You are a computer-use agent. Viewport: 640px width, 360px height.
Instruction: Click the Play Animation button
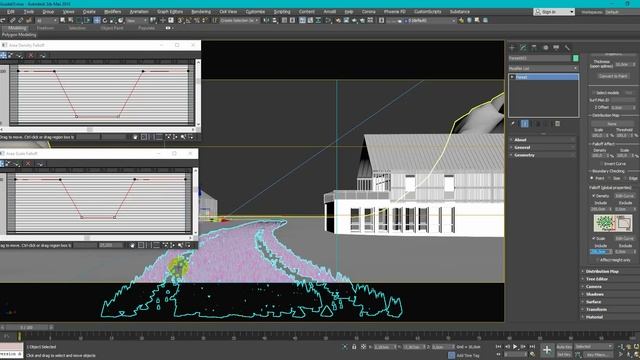[515, 347]
